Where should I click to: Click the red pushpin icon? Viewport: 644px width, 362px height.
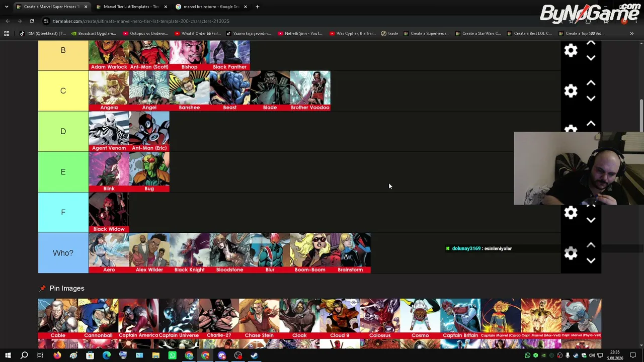tap(42, 288)
